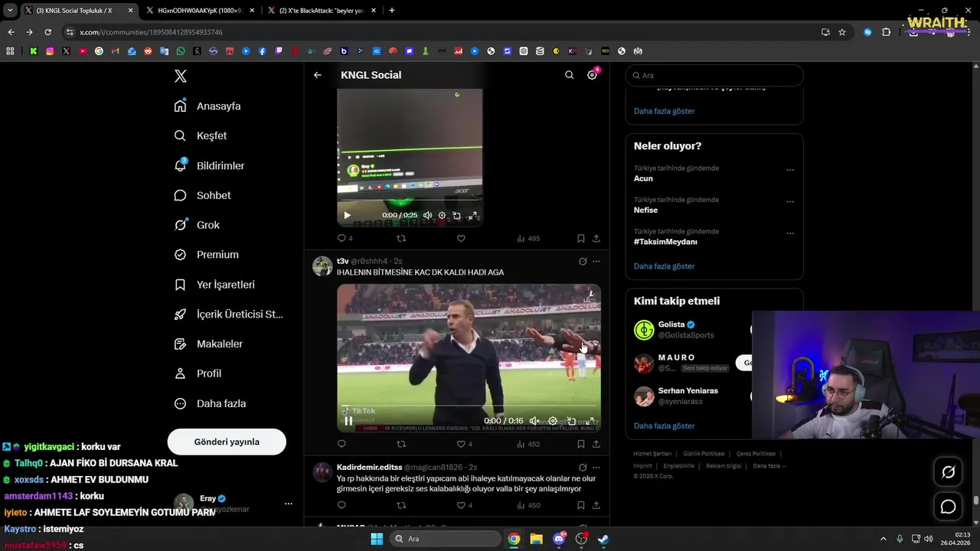Like Kadirdemir.editss post
The height and width of the screenshot is (551, 980).
pos(464,505)
